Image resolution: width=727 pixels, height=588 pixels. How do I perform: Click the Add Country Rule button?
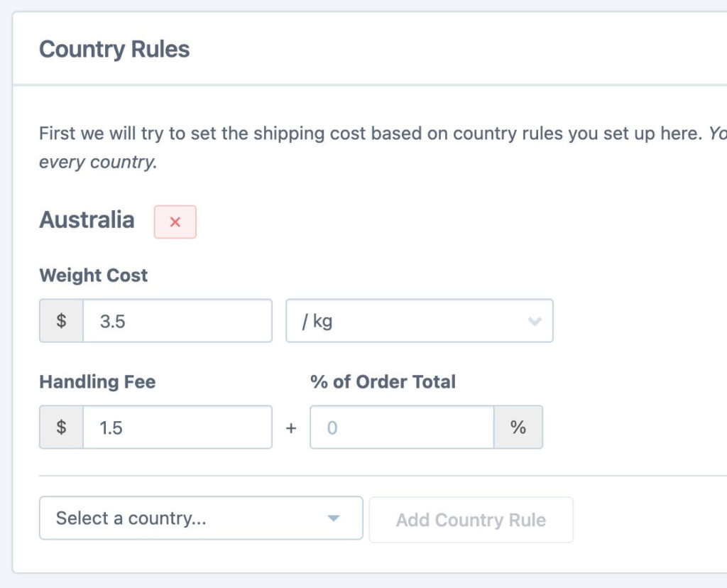point(471,519)
